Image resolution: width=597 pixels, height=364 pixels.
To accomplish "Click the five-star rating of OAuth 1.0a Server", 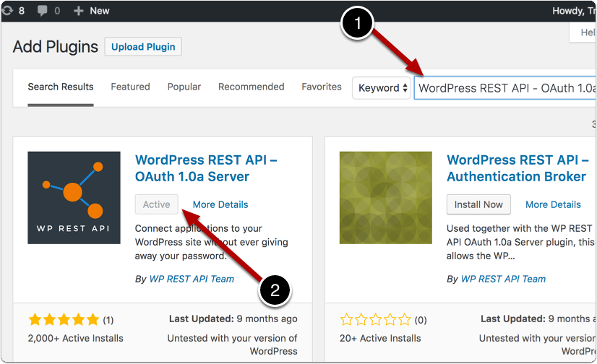I will coord(64,319).
